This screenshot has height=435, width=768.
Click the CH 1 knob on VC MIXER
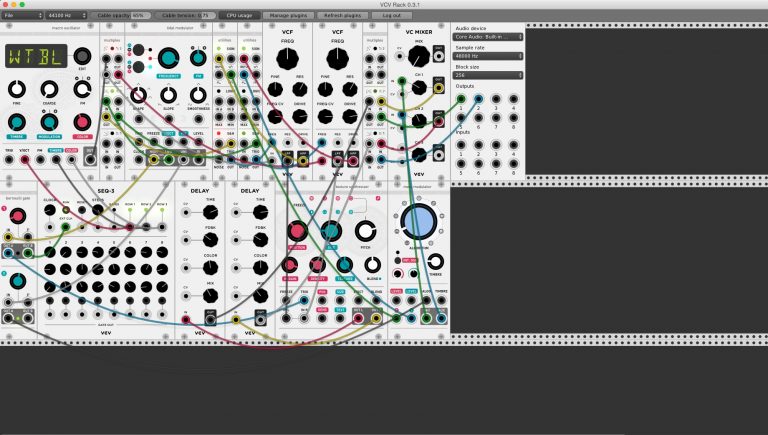419,88
